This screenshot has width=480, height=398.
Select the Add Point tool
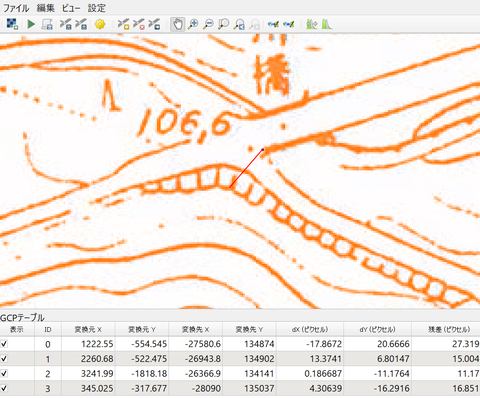click(123, 24)
